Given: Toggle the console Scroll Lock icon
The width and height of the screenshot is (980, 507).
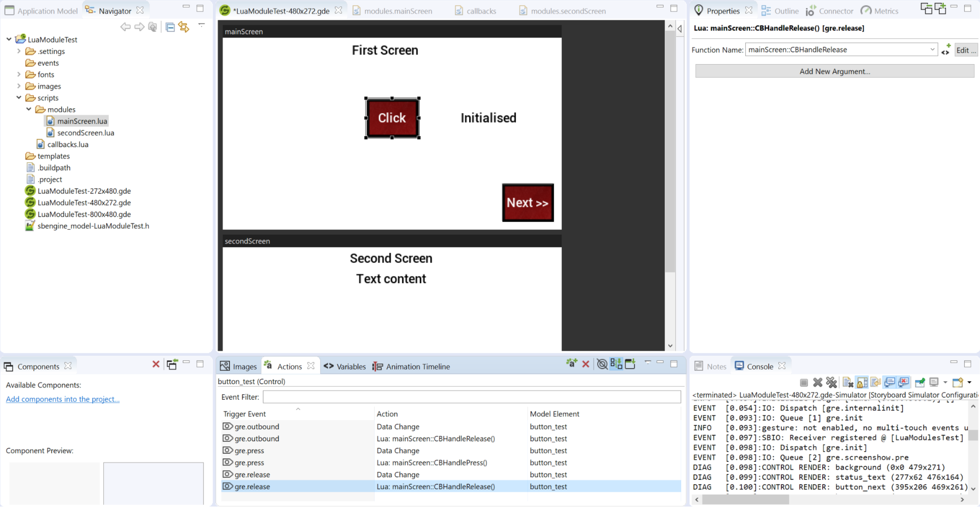Looking at the screenshot, I should pos(862,383).
